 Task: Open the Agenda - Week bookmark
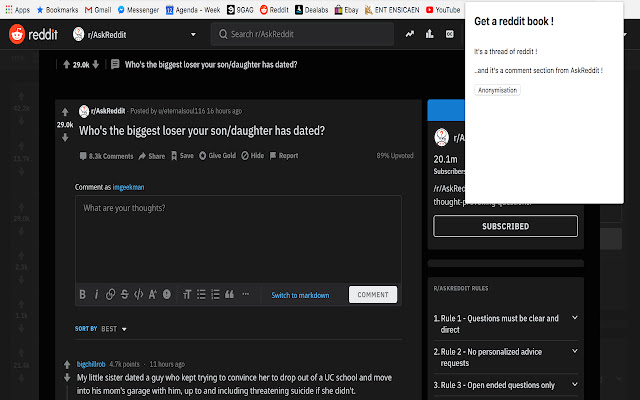point(193,10)
